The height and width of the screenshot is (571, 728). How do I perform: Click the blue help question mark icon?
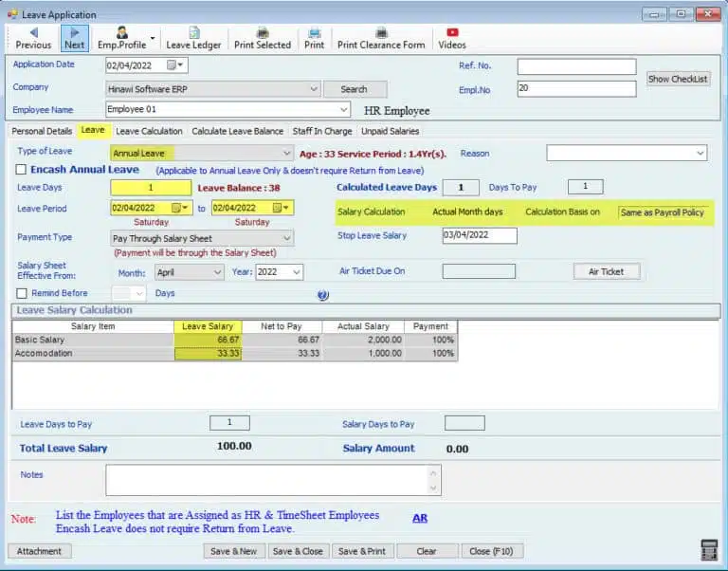pyautogui.click(x=323, y=295)
